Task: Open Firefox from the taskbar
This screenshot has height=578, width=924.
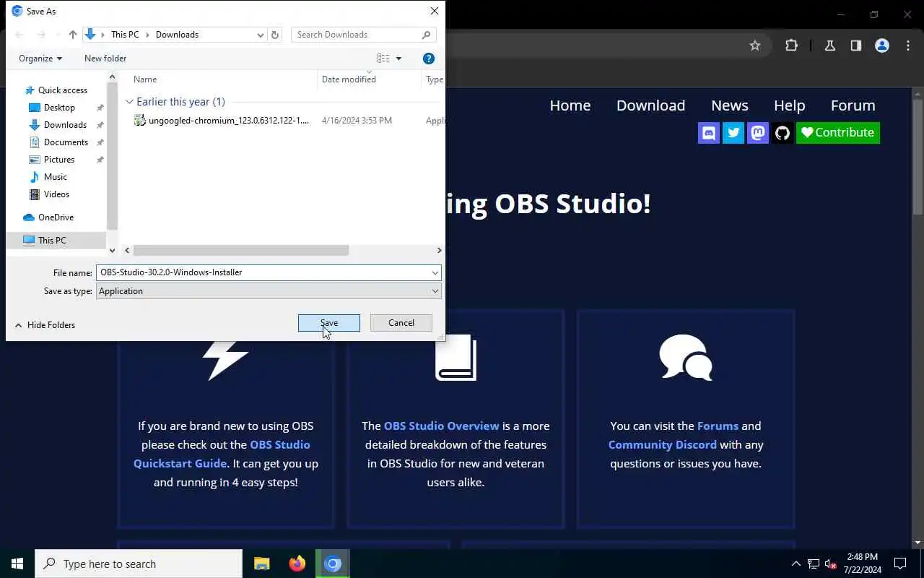Action: (x=297, y=564)
